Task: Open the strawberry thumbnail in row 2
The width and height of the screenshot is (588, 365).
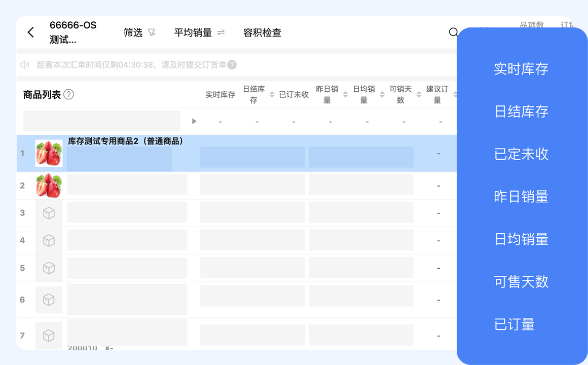Action: (49, 186)
